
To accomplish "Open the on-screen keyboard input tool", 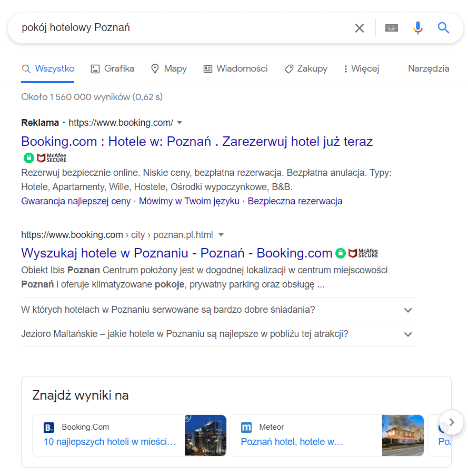I will pyautogui.click(x=391, y=28).
